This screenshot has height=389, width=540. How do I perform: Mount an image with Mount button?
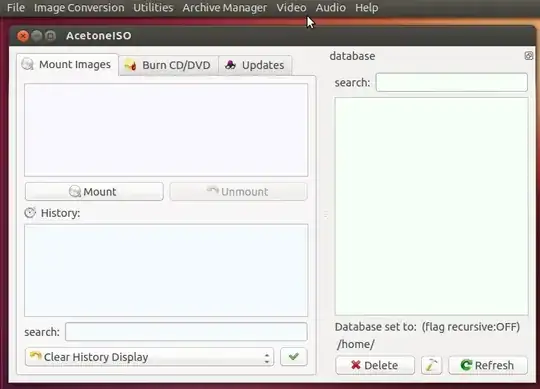coord(94,191)
